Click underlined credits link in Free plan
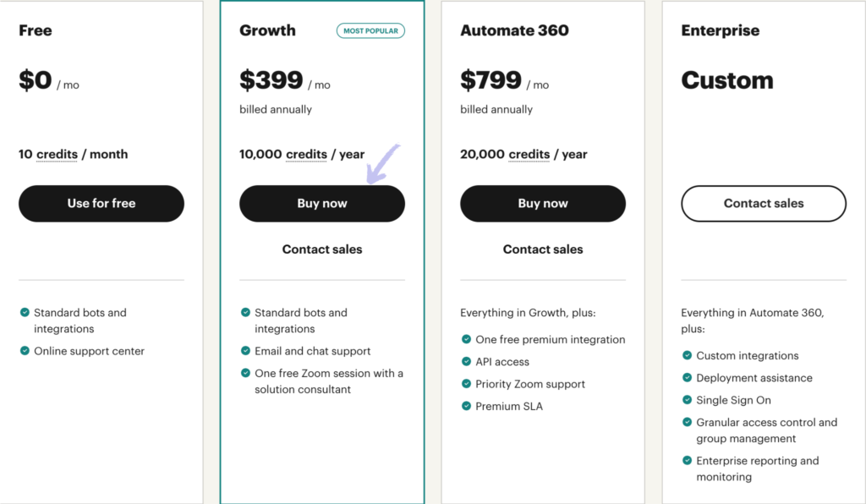Image resolution: width=866 pixels, height=504 pixels. coord(57,155)
